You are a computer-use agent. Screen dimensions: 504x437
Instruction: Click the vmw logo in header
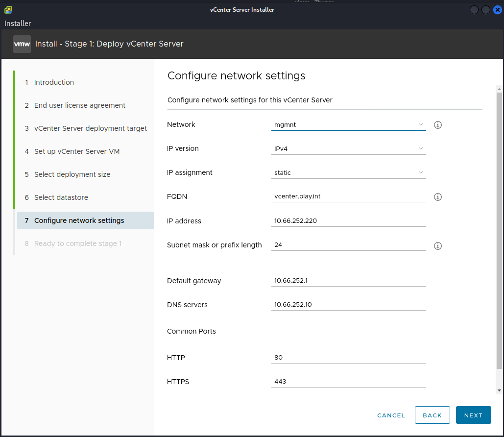tap(22, 44)
